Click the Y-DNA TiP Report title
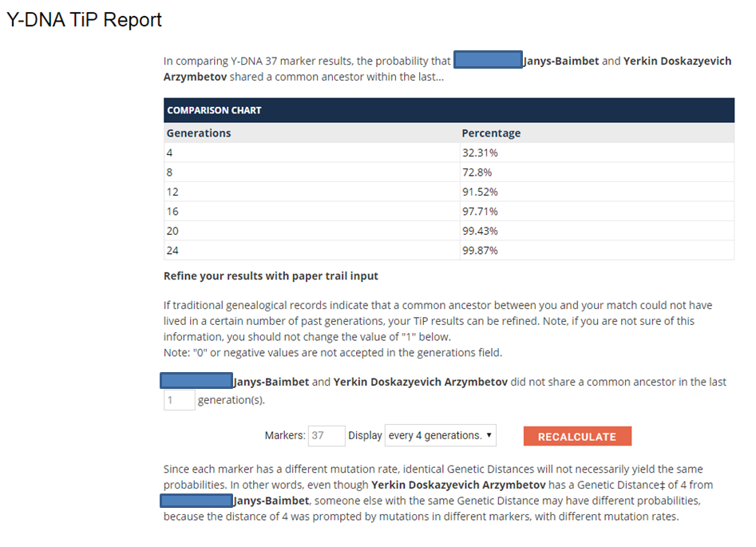Image resolution: width=756 pixels, height=547 pixels. tap(84, 20)
